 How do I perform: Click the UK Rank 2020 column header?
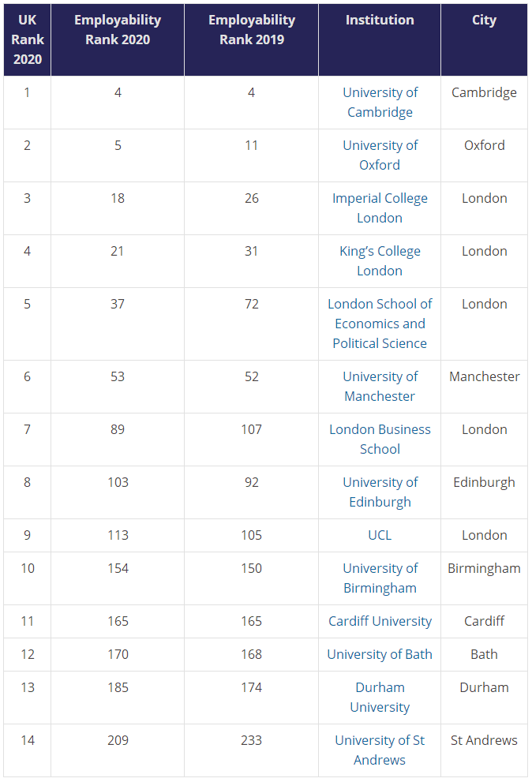[x=28, y=39]
